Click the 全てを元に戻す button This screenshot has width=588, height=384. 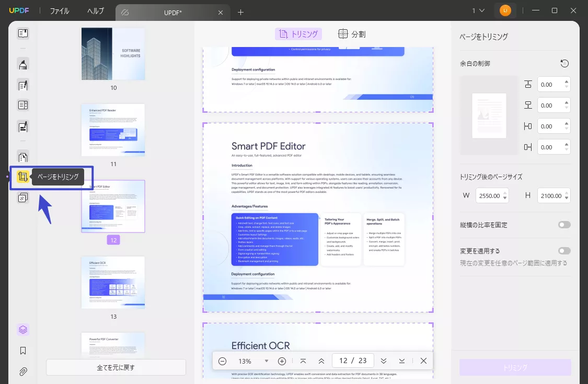(116, 367)
